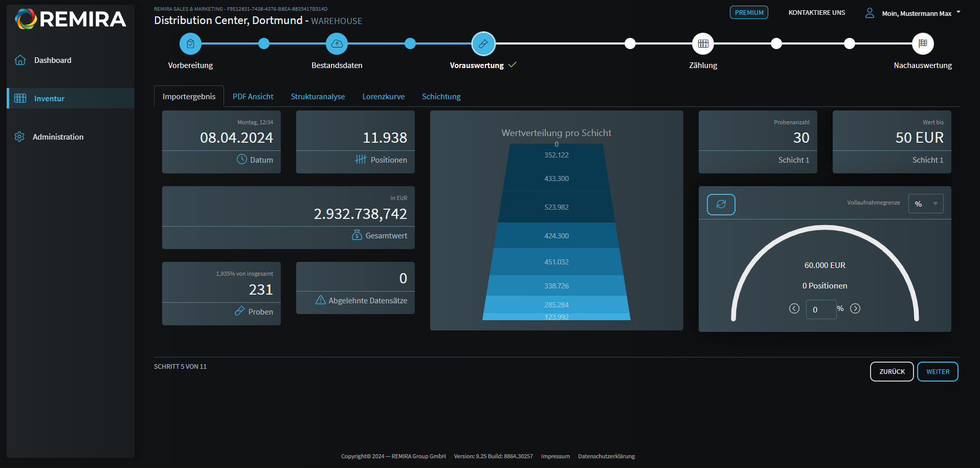Click the ZURÜCK button
The width and height of the screenshot is (980, 468).
coord(892,372)
